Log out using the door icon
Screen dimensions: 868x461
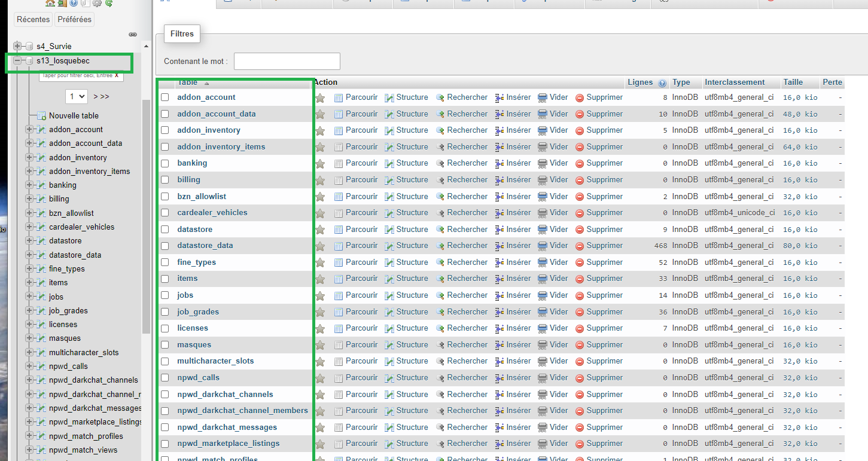coord(62,4)
